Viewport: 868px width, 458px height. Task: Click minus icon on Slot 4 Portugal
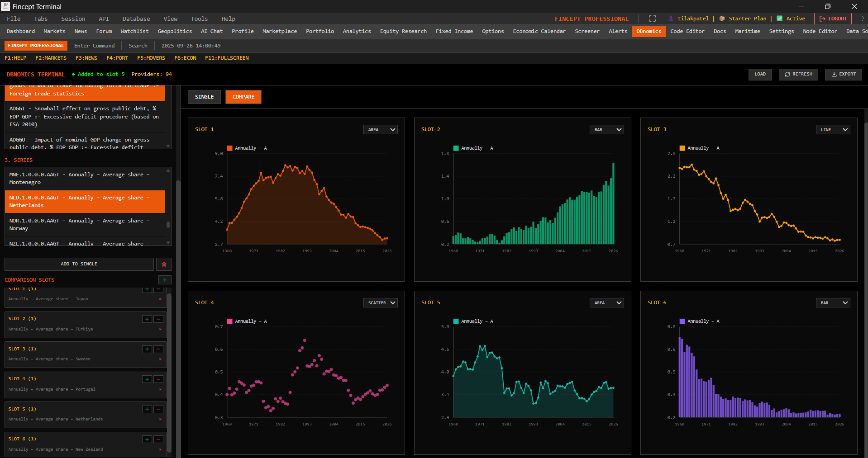(x=158, y=379)
